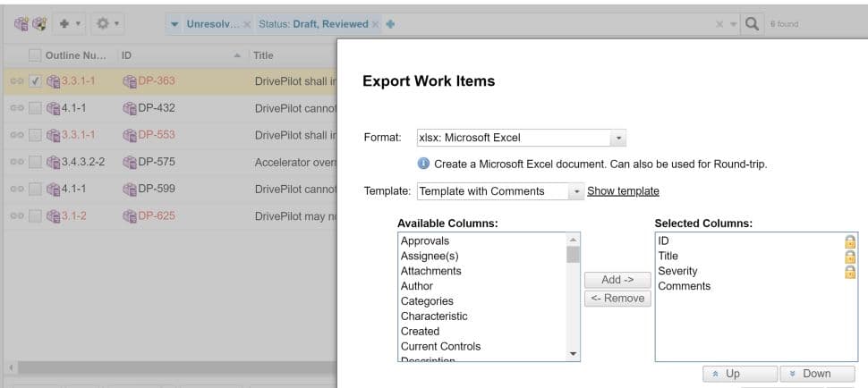Expand the query type dropdown arrow before Unresolved
Viewport: 868px width, 388px height.
click(174, 24)
